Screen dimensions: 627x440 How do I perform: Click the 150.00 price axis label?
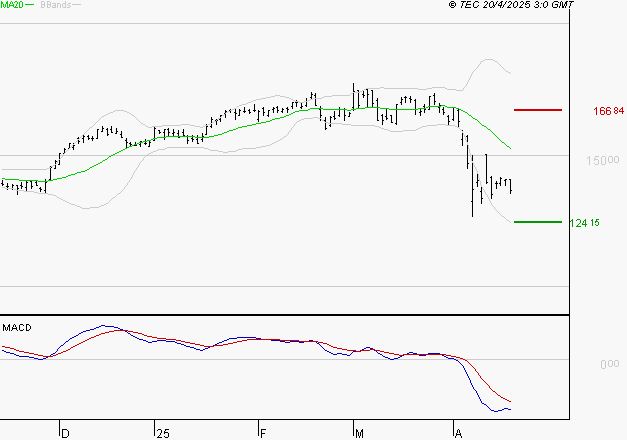[x=603, y=160]
